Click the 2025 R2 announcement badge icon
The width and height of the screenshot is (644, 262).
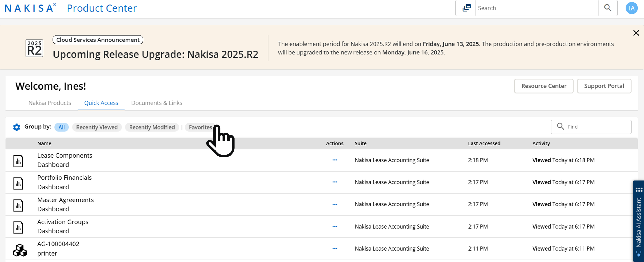click(34, 48)
